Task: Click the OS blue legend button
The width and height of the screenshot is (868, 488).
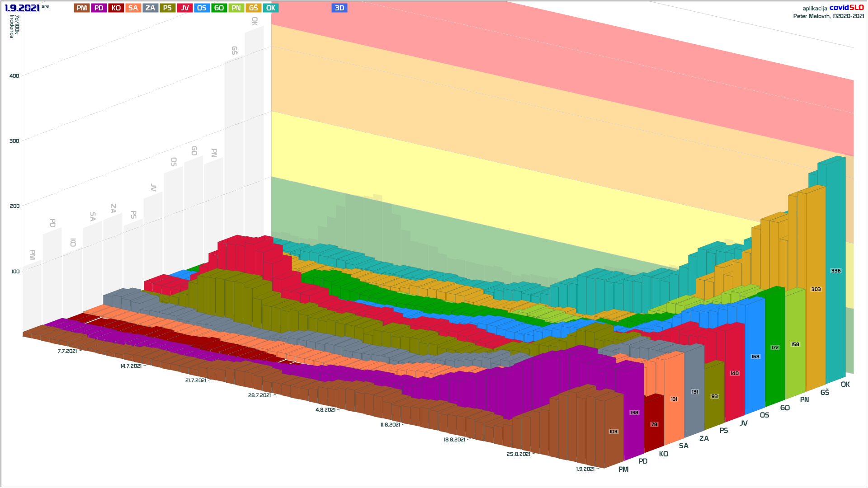Action: (202, 8)
